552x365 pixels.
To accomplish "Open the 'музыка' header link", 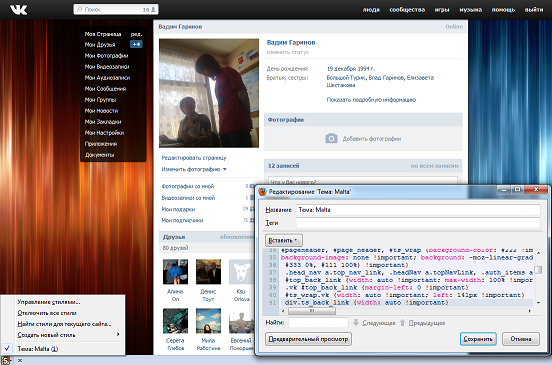I will 470,10.
